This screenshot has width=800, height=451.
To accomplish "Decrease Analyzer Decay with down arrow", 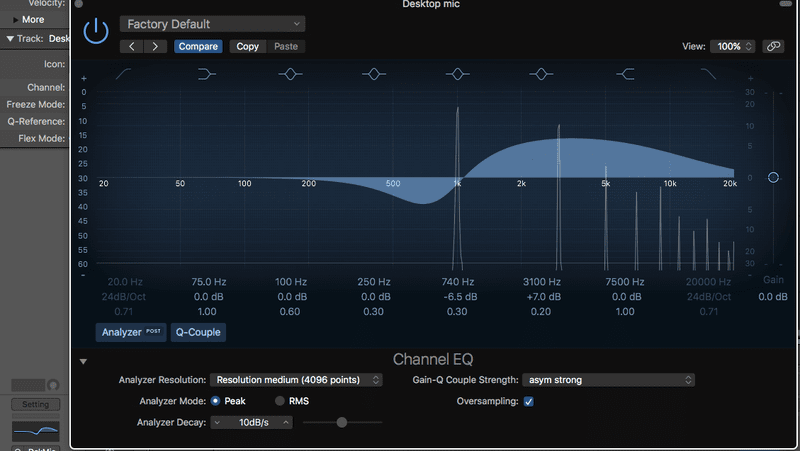I will 217,422.
